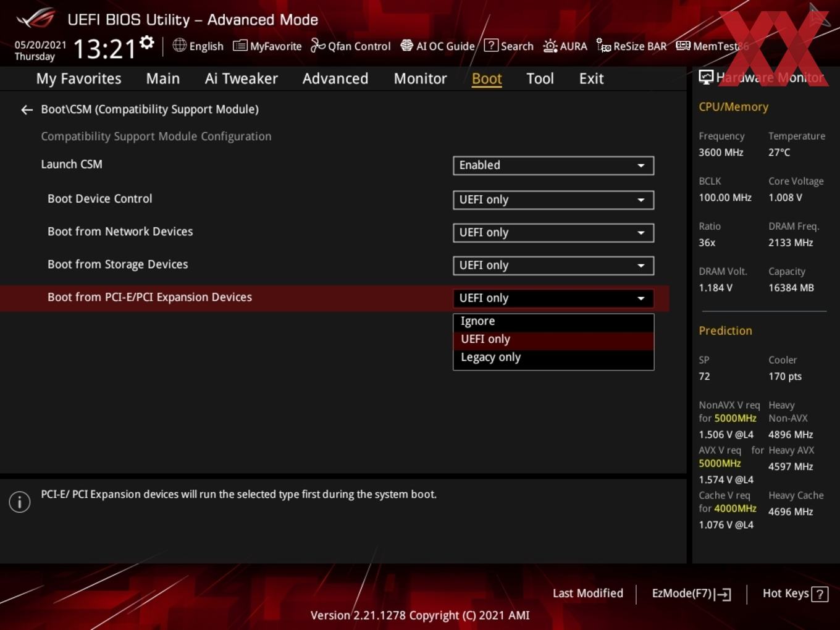Switch to EzMode(F7)

click(x=682, y=594)
